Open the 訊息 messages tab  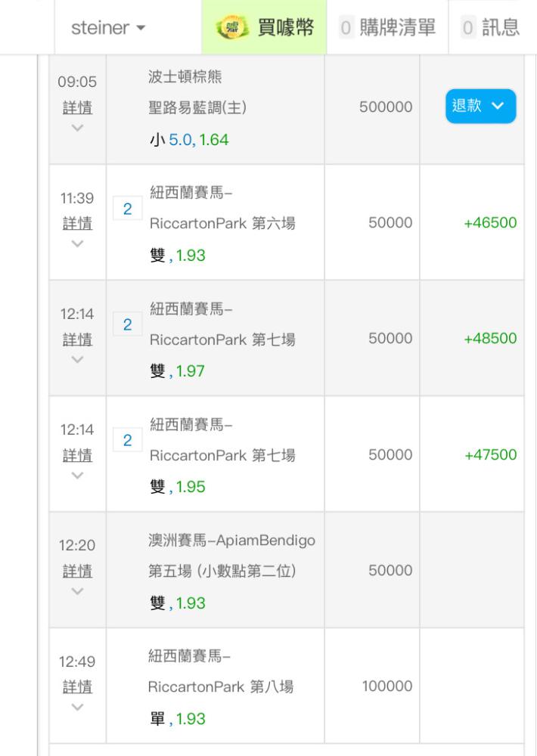pyautogui.click(x=492, y=28)
